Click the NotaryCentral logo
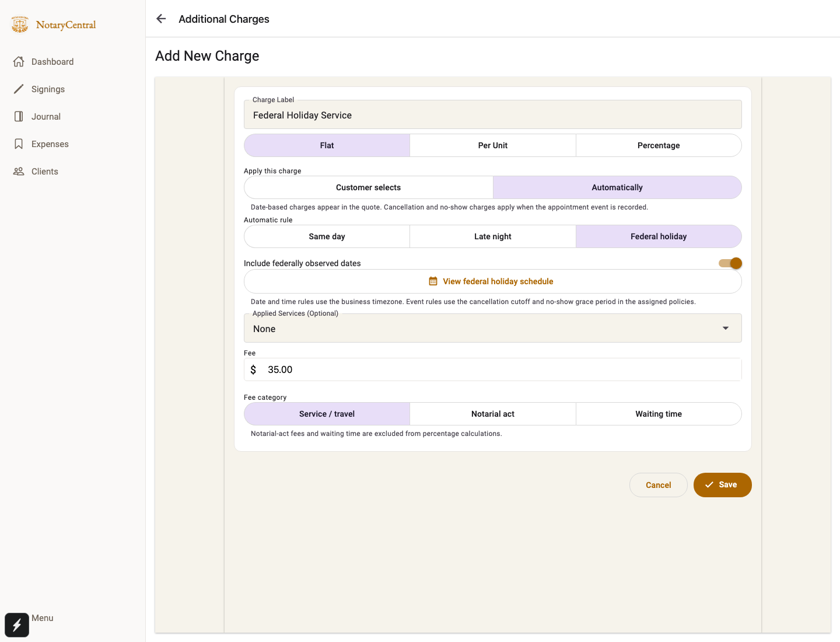840x642 pixels. [x=54, y=25]
